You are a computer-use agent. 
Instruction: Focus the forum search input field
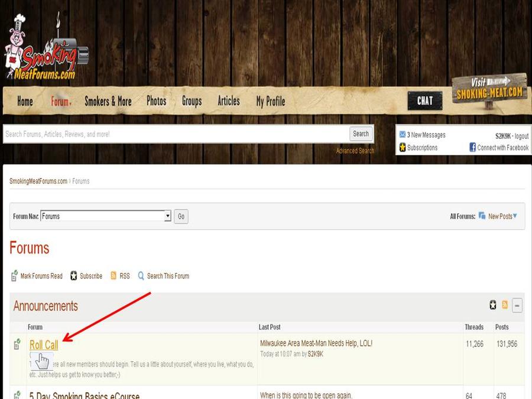174,134
